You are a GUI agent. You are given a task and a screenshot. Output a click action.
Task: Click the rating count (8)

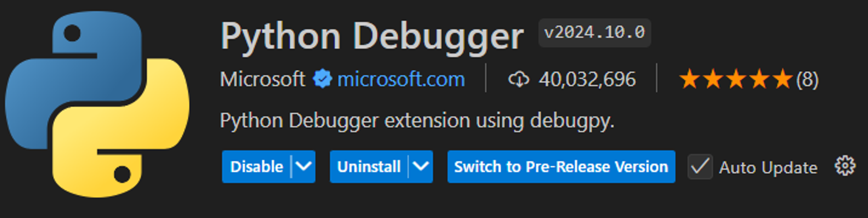tap(807, 80)
